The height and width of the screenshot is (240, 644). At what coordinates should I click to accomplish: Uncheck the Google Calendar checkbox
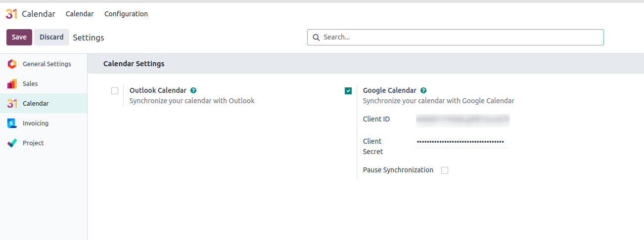point(348,91)
